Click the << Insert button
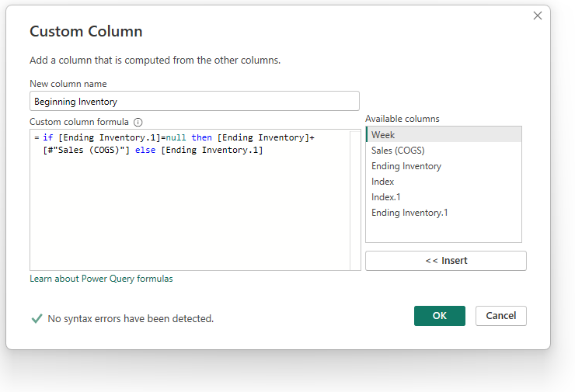The width and height of the screenshot is (575, 392). tap(446, 261)
